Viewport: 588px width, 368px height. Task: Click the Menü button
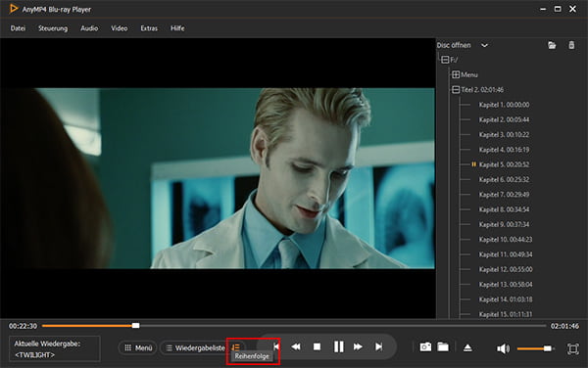coord(137,347)
